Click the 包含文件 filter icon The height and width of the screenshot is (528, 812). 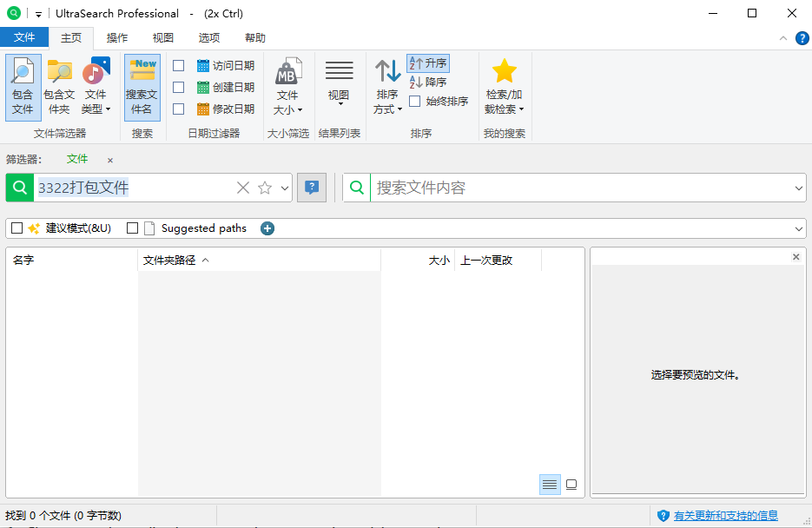(x=23, y=87)
